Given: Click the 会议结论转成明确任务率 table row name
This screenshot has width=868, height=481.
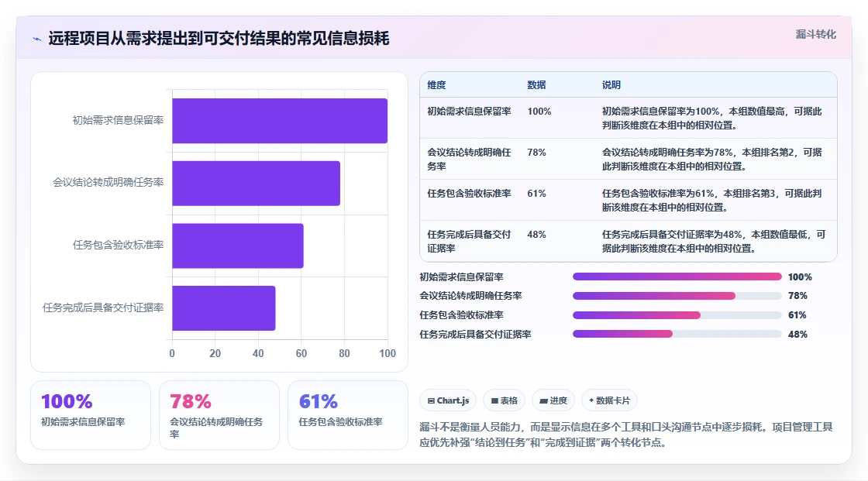Looking at the screenshot, I should 469,159.
